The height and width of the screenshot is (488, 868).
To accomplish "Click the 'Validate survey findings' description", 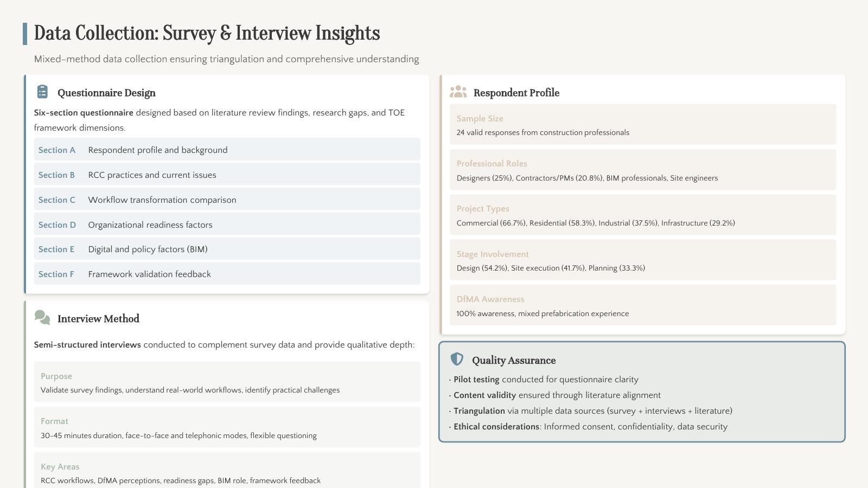I will tap(190, 390).
